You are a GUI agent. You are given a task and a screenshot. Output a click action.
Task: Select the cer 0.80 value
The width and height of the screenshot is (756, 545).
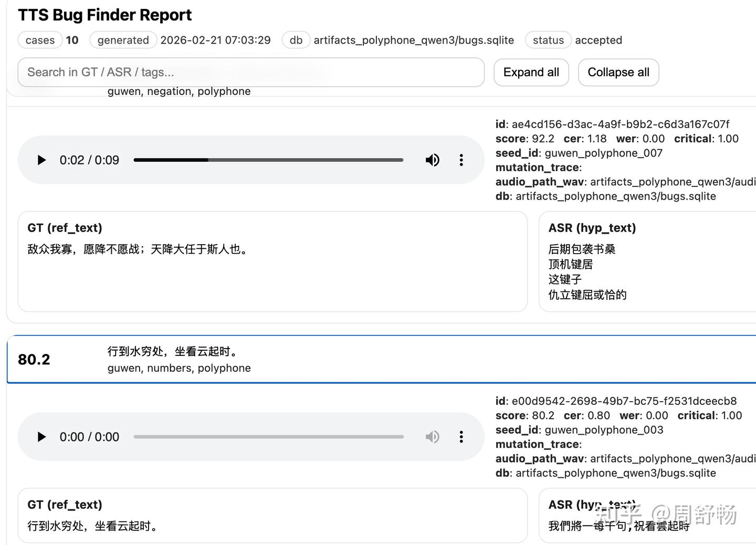(x=598, y=415)
